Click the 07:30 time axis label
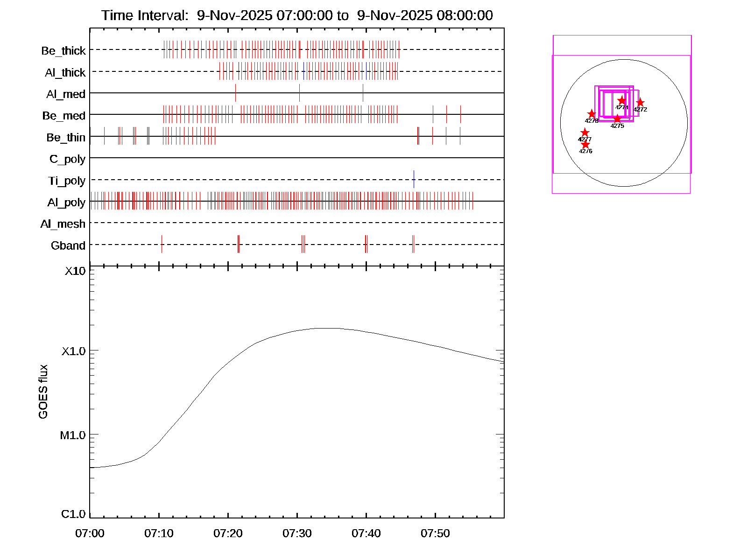Image resolution: width=747 pixels, height=560 pixels. 297,533
